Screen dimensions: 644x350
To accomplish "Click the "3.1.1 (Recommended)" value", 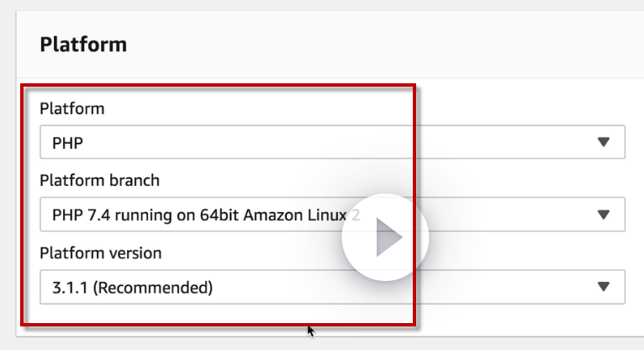I will point(132,288).
